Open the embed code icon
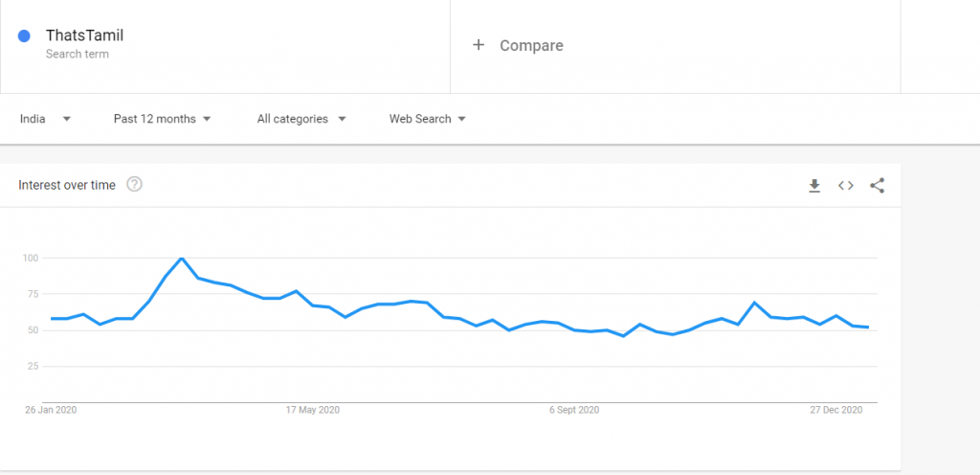 (x=846, y=186)
